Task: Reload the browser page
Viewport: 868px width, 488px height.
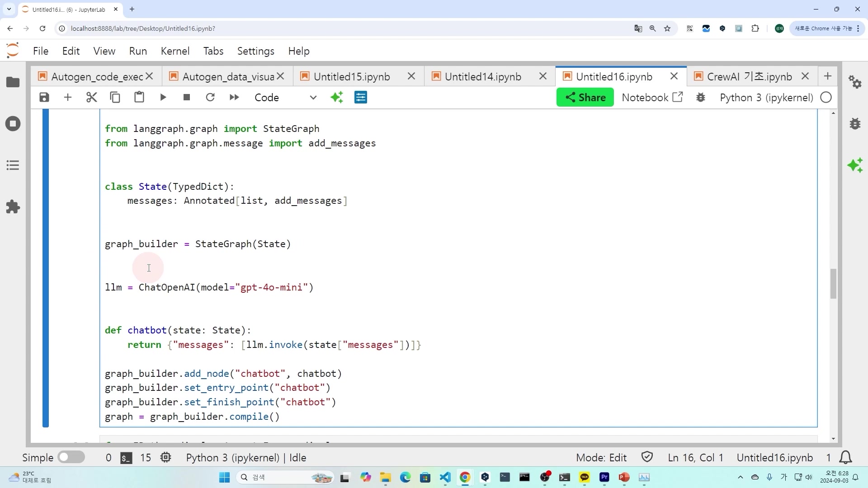Action: [42, 28]
